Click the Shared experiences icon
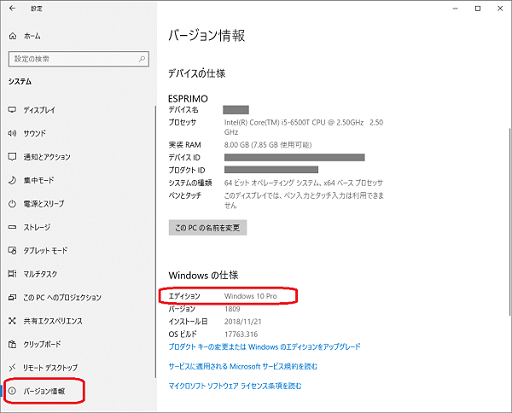Image resolution: width=512 pixels, height=413 pixels. pyautogui.click(x=12, y=321)
